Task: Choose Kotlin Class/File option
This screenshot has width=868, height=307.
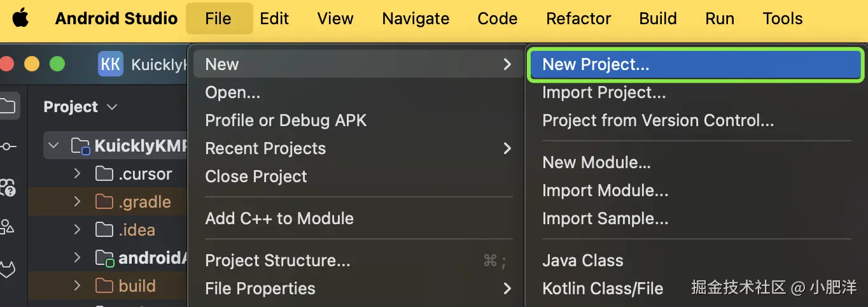Action: coord(603,289)
